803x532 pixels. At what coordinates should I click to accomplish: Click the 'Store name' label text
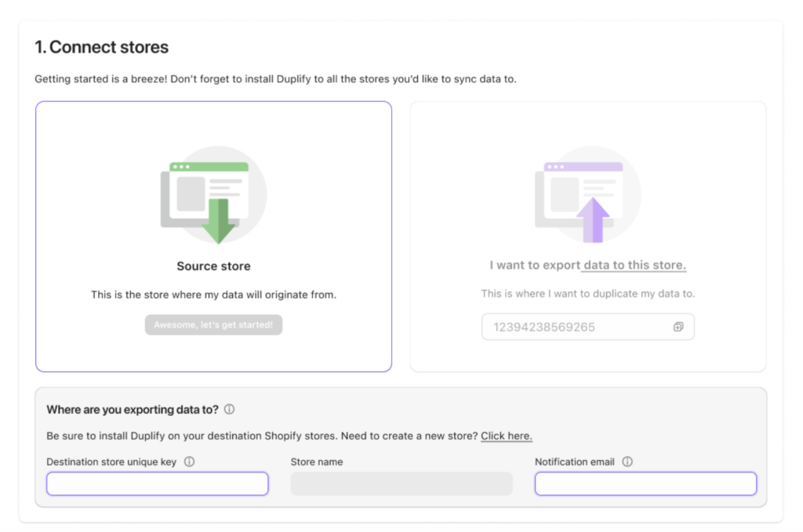coord(317,461)
